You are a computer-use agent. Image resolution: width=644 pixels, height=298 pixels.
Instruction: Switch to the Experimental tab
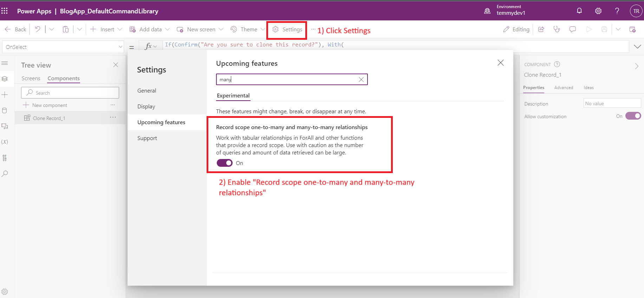[233, 96]
